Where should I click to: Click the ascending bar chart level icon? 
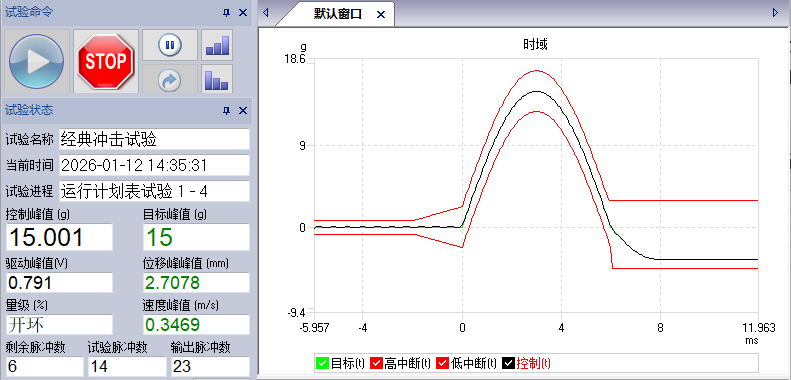coord(217,45)
